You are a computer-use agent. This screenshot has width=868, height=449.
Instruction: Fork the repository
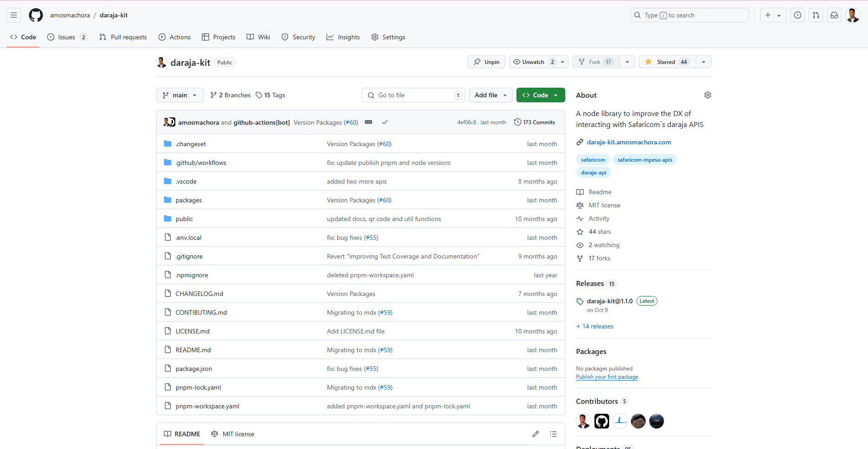(x=596, y=62)
